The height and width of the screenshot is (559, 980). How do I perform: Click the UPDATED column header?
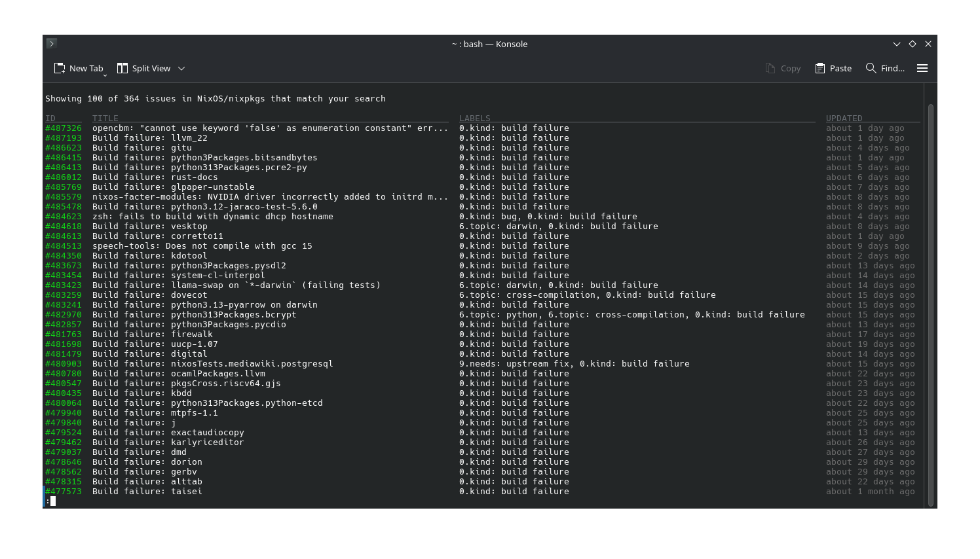click(x=844, y=118)
